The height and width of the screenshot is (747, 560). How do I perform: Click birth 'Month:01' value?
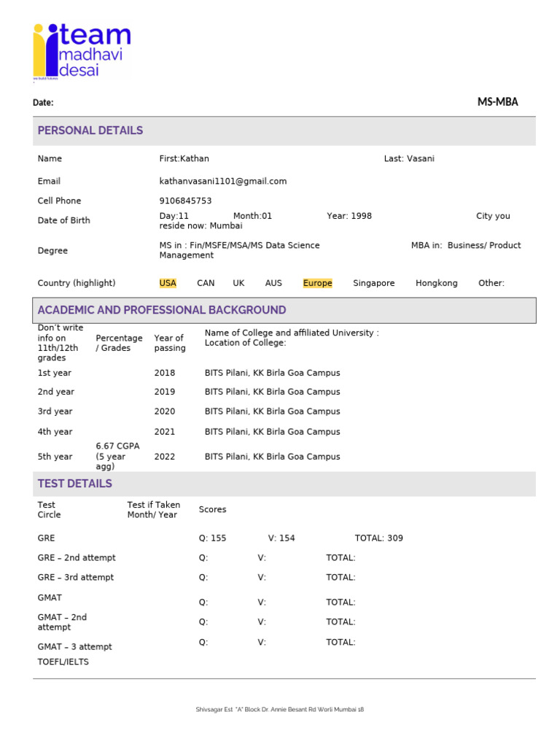point(252,216)
